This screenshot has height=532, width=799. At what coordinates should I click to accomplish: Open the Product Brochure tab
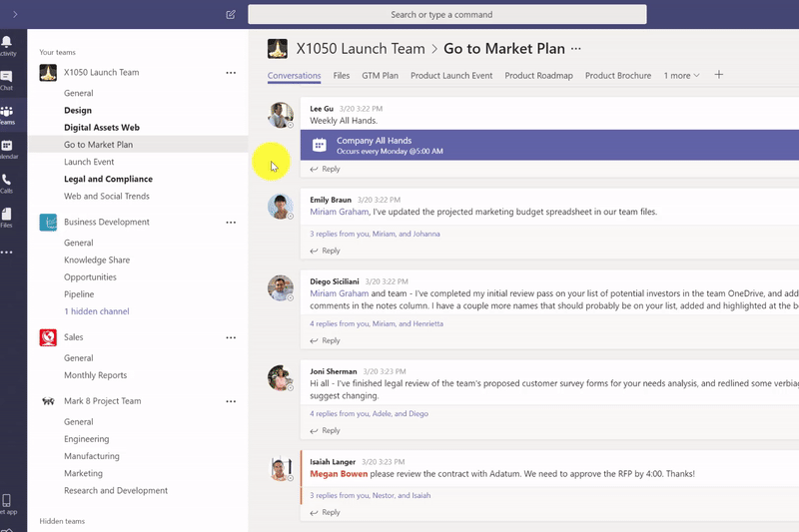[618, 75]
